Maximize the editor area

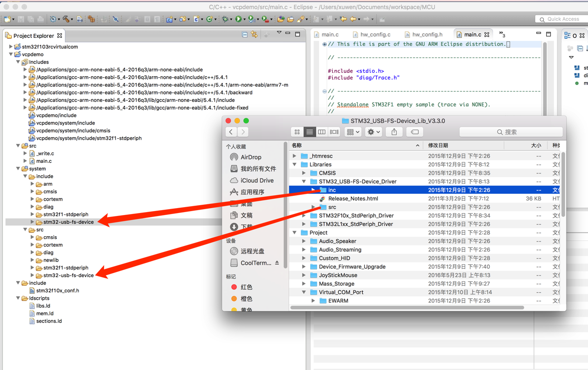[549, 34]
